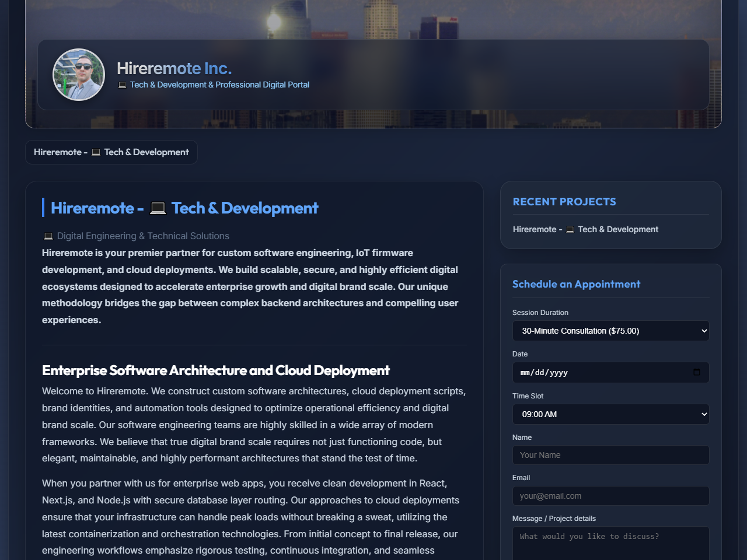Click the Session Duration label

tap(540, 313)
